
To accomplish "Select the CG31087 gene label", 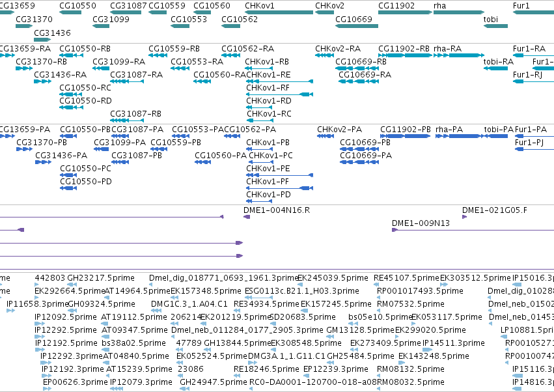I will (x=128, y=6).
